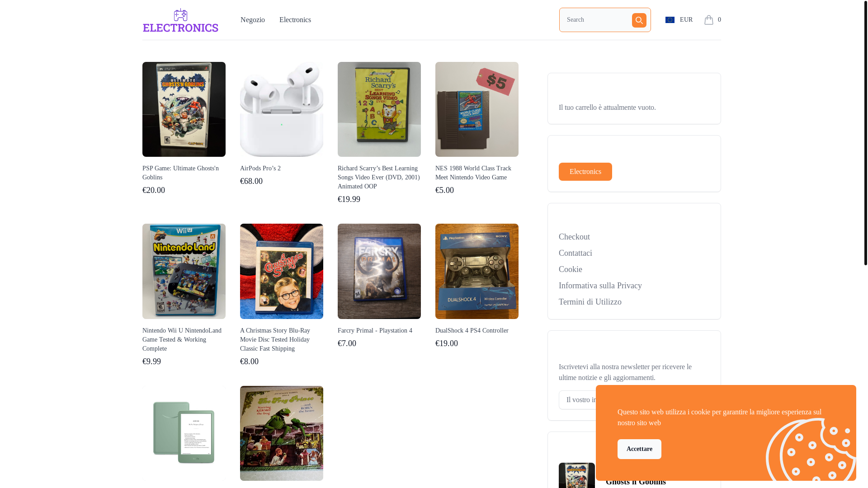
Task: View the DualShock 4 PS4 Controller image
Action: (x=476, y=271)
